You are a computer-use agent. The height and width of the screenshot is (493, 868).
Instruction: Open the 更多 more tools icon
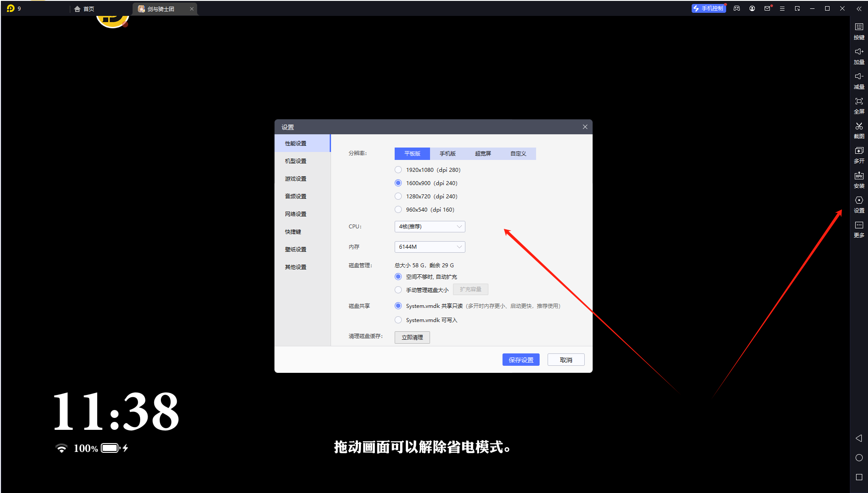tap(859, 228)
